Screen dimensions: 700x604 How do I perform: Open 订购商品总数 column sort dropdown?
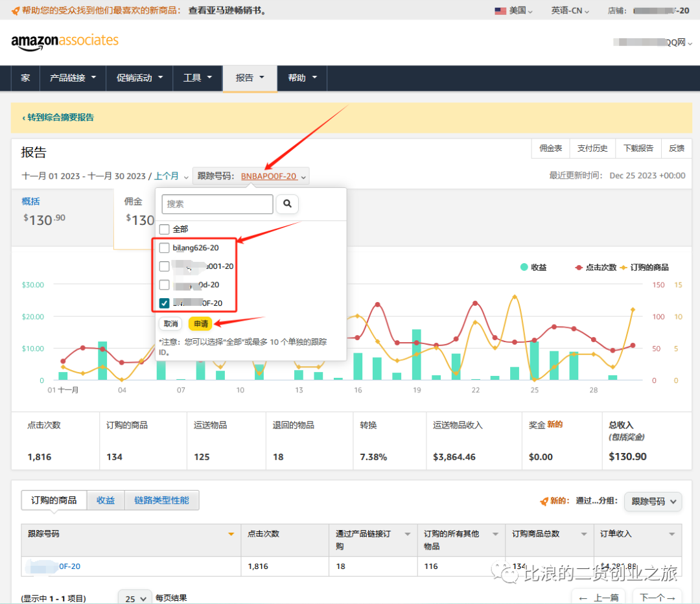(584, 534)
